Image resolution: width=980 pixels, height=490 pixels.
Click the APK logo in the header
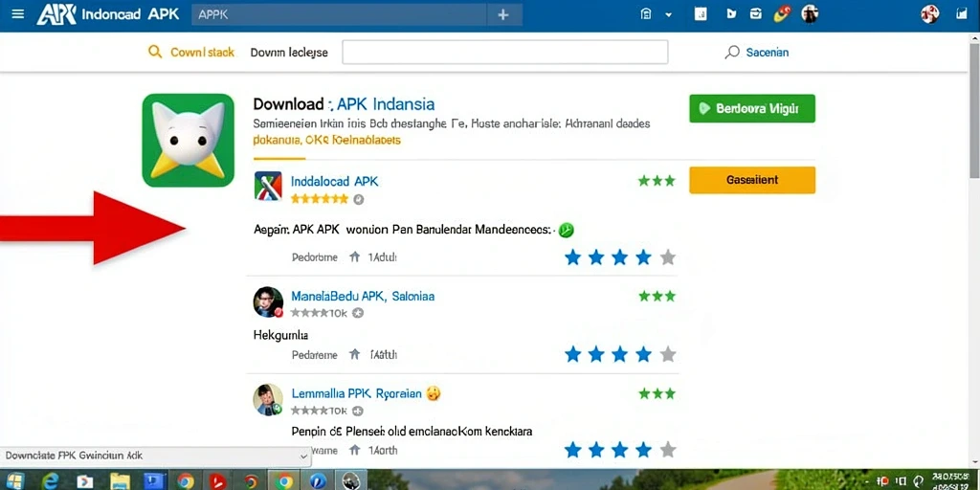click(x=56, y=13)
